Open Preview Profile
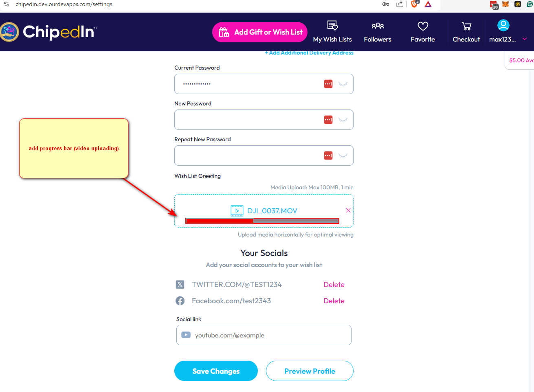 (310, 371)
